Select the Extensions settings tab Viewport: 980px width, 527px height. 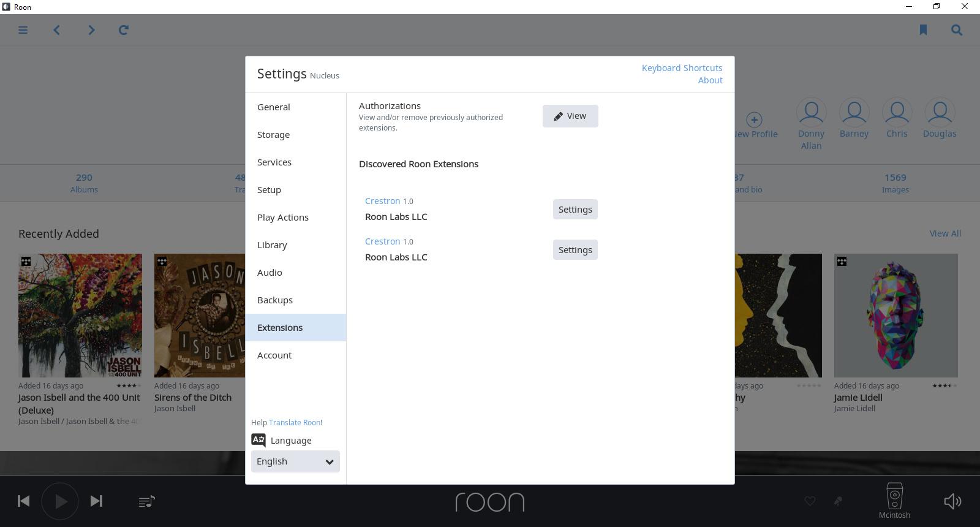point(296,328)
